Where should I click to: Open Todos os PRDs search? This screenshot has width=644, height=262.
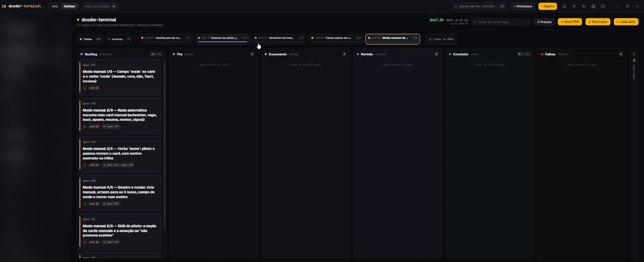[x=441, y=39]
